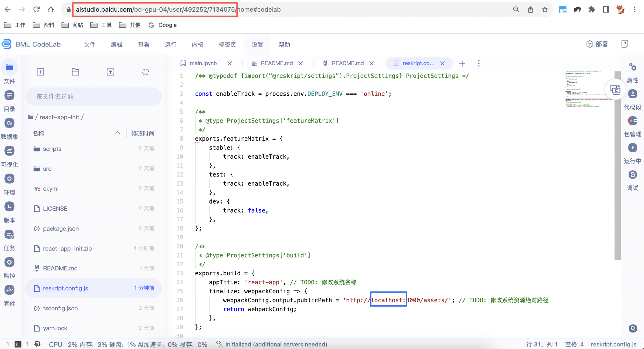
Task: Refresh the file list
Action: [145, 72]
